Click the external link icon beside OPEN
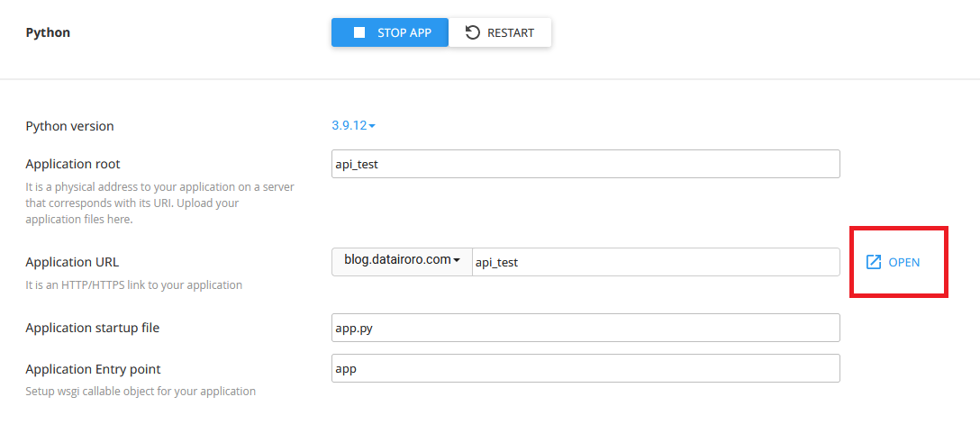The height and width of the screenshot is (424, 980). (873, 262)
